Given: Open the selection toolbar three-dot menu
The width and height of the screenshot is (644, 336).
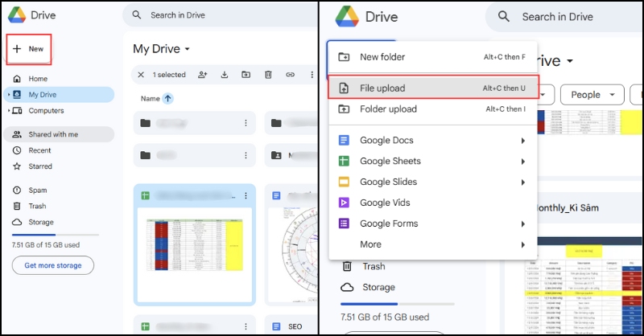Looking at the screenshot, I should pos(312,75).
